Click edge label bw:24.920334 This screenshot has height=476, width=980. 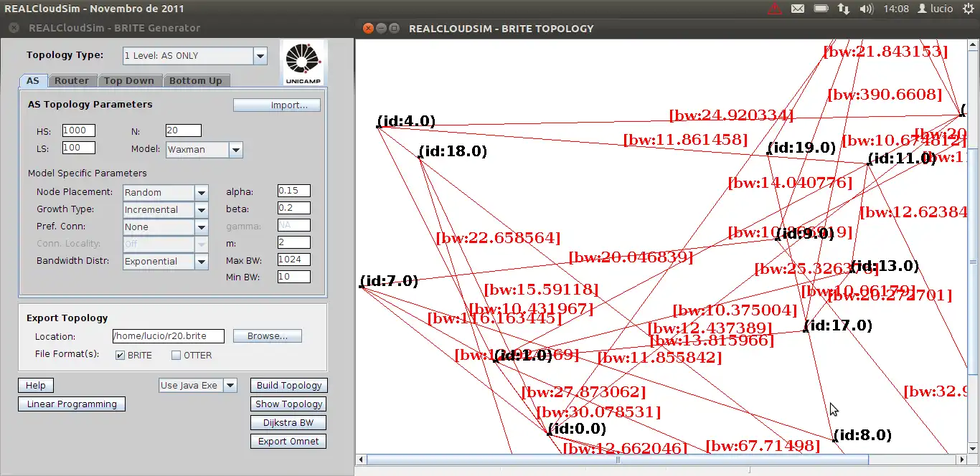point(731,116)
